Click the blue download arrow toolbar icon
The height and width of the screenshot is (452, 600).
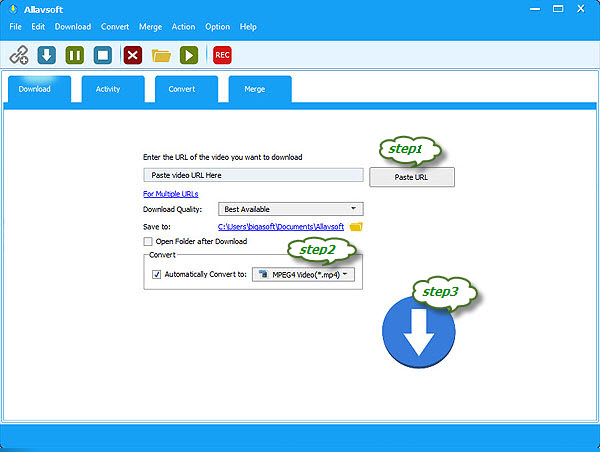coord(47,55)
